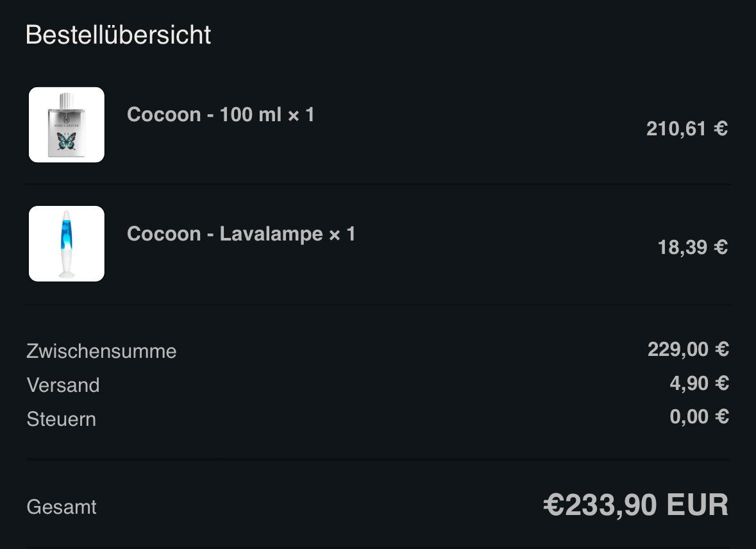756x549 pixels.
Task: Select the €233,90 EUR total
Action: click(635, 505)
